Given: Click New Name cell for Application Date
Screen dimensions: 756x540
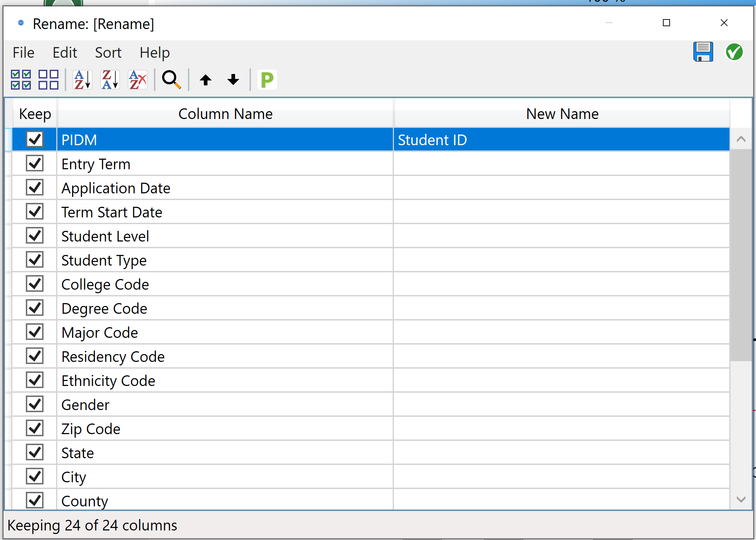Looking at the screenshot, I should tap(561, 188).
